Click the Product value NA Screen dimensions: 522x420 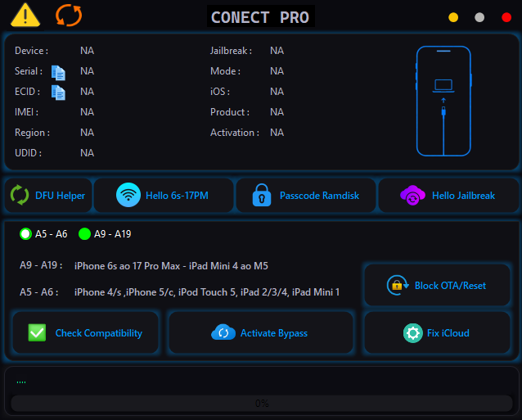pos(277,112)
